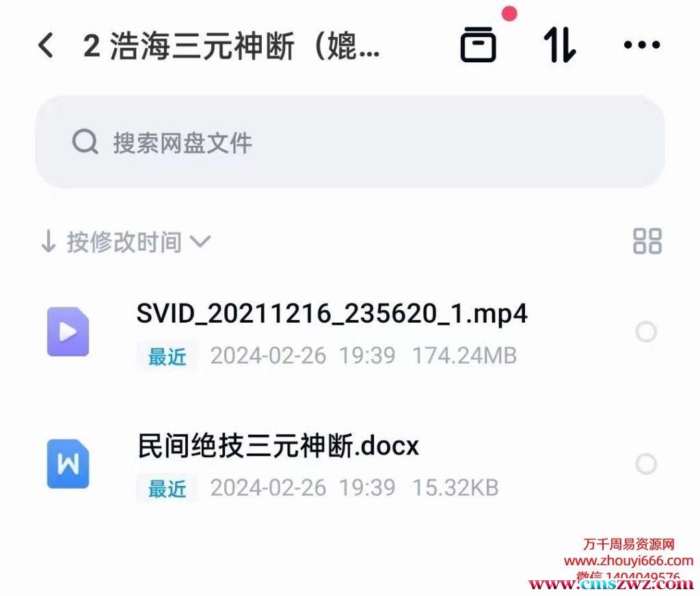Click the folder title 2 浩海三元神断
Screen dimensions: 700x596
pyautogui.click(x=231, y=45)
